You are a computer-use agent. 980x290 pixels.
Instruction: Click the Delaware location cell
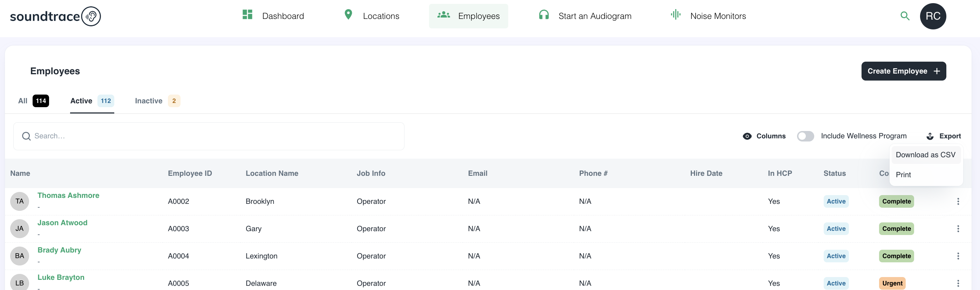point(261,284)
